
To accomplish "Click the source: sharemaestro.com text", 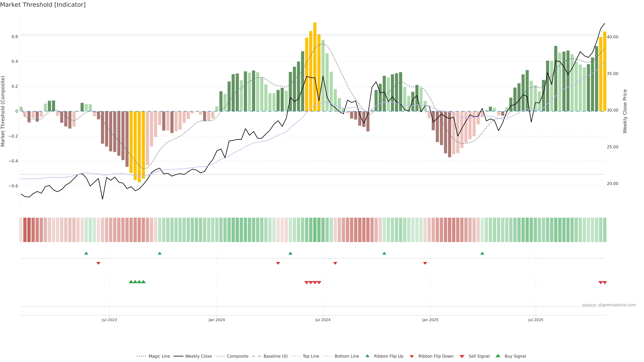I will [609, 305].
